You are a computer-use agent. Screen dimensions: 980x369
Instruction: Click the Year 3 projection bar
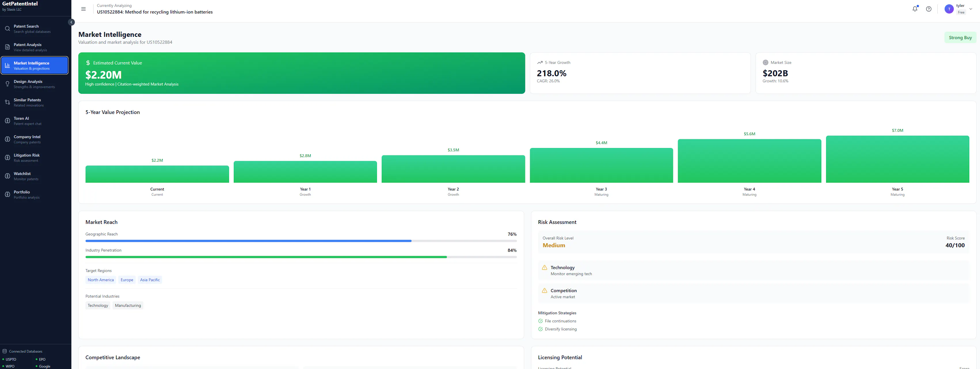[601, 166]
